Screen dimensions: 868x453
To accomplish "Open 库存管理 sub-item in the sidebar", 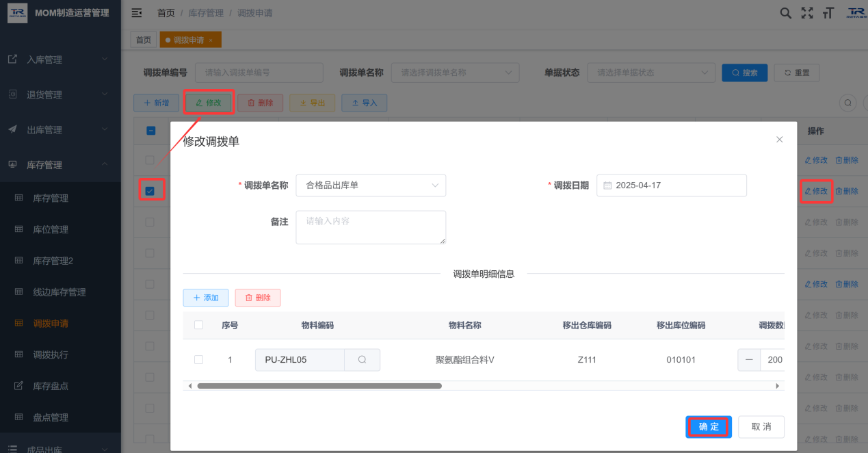I will tap(51, 198).
